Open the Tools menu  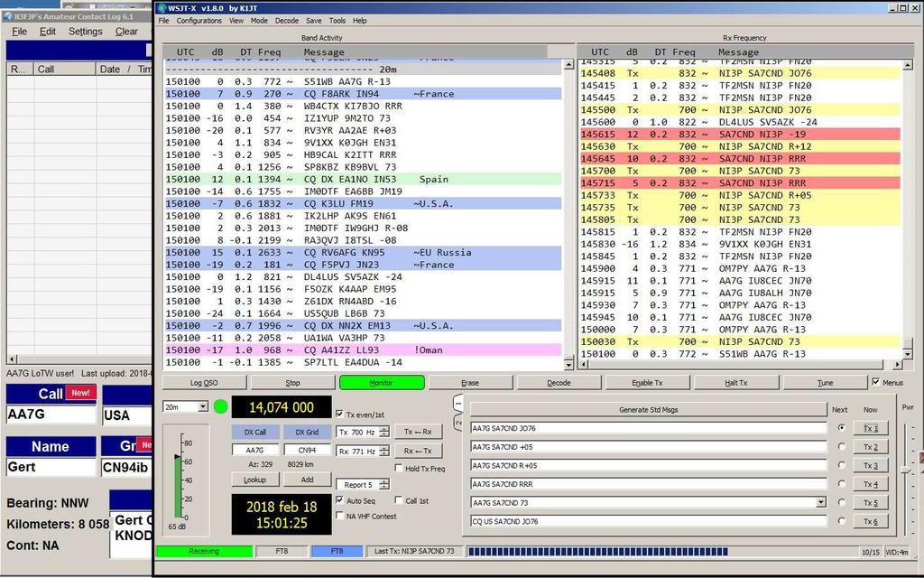337,20
